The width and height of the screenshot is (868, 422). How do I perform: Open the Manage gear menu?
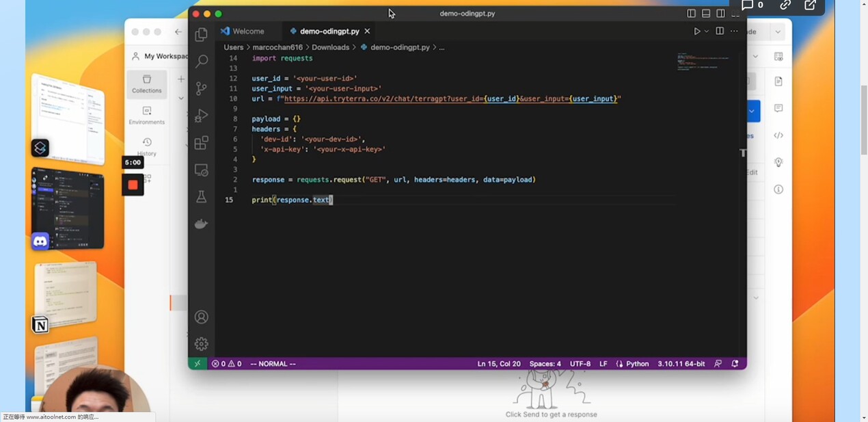[201, 344]
